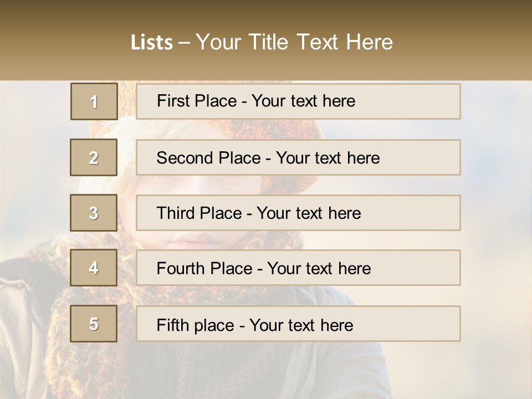This screenshot has width=532, height=399.
Task: Click the number 5 box
Action: pos(94,324)
